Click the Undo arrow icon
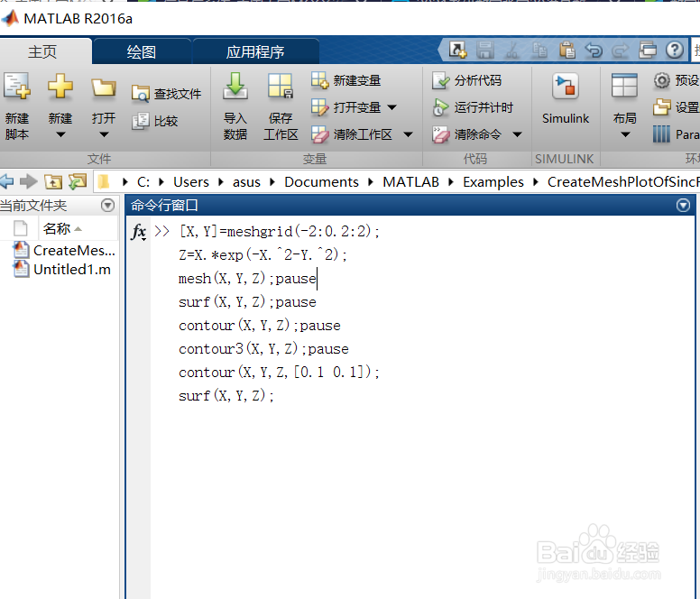The width and height of the screenshot is (700, 599). [x=594, y=51]
